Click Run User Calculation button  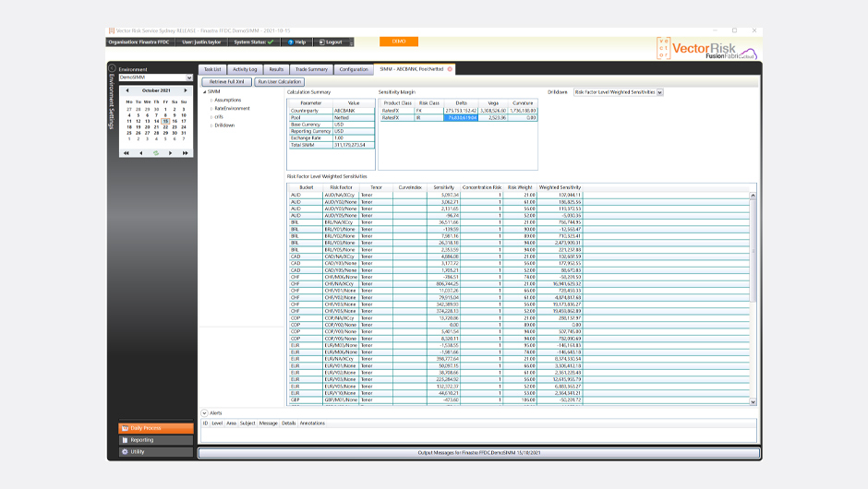(x=280, y=82)
